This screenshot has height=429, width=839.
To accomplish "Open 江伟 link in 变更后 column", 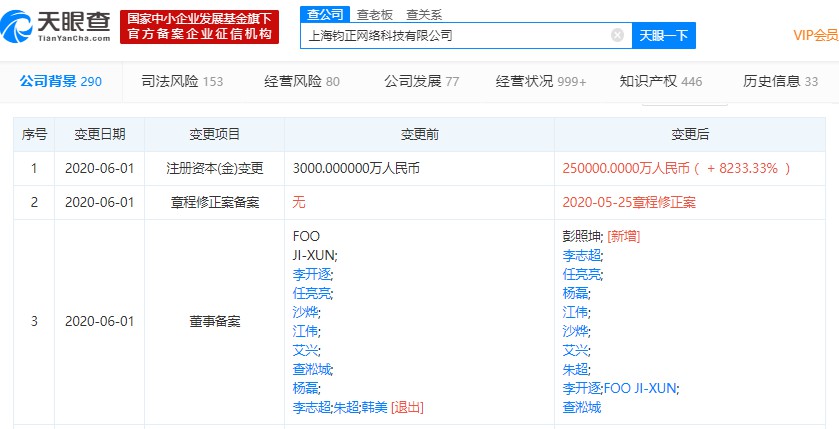I will point(575,312).
